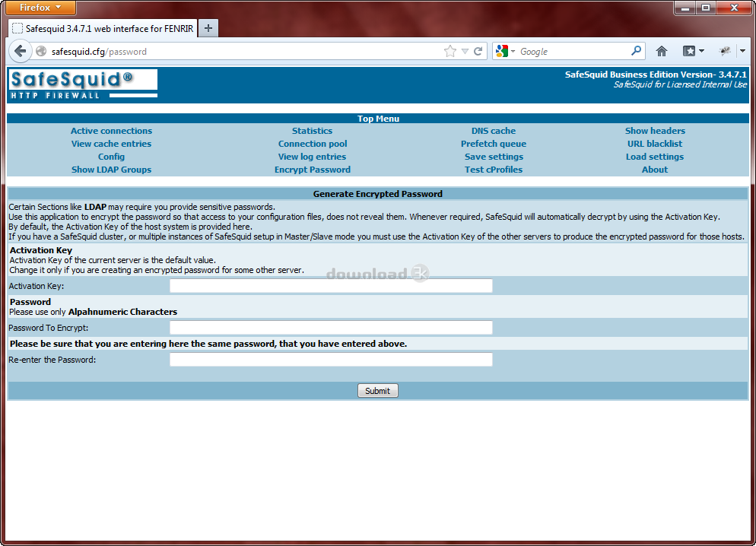Click the add-on icon beside the bookmarks button
This screenshot has width=756, height=546.
724,51
